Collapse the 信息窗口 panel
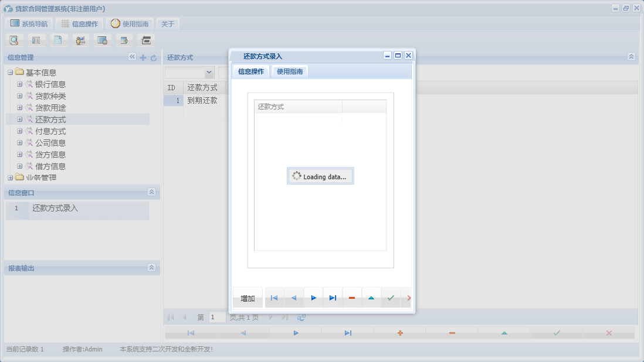Image resolution: width=644 pixels, height=362 pixels. click(151, 192)
